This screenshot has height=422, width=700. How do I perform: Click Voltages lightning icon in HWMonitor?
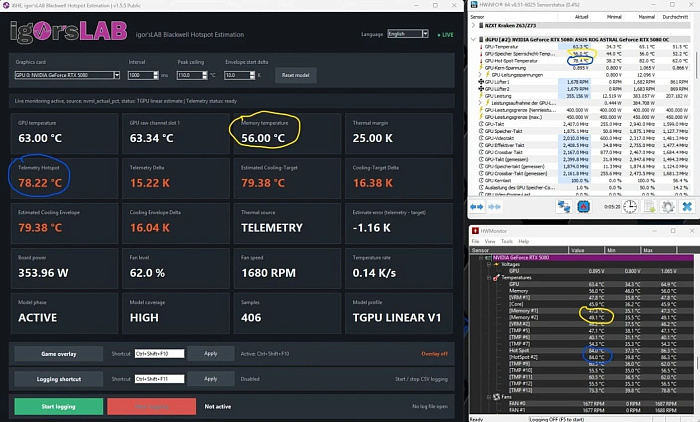(x=496, y=264)
